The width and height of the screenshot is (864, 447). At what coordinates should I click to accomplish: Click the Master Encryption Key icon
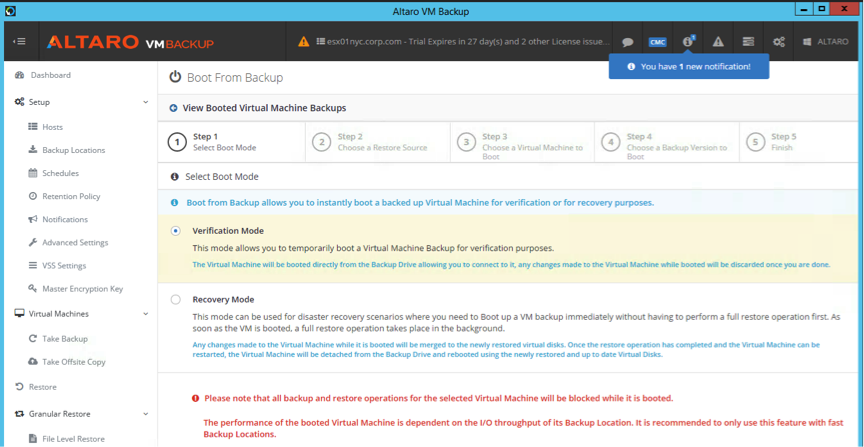[x=33, y=289]
